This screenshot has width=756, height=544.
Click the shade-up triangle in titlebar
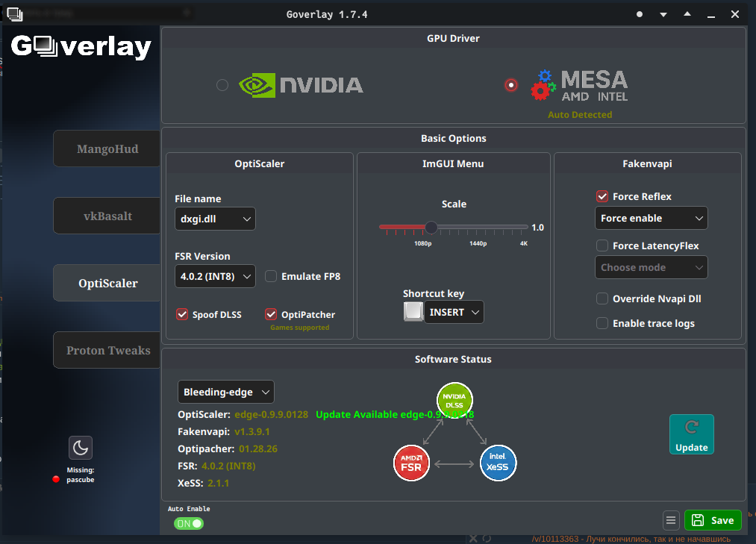tap(687, 14)
